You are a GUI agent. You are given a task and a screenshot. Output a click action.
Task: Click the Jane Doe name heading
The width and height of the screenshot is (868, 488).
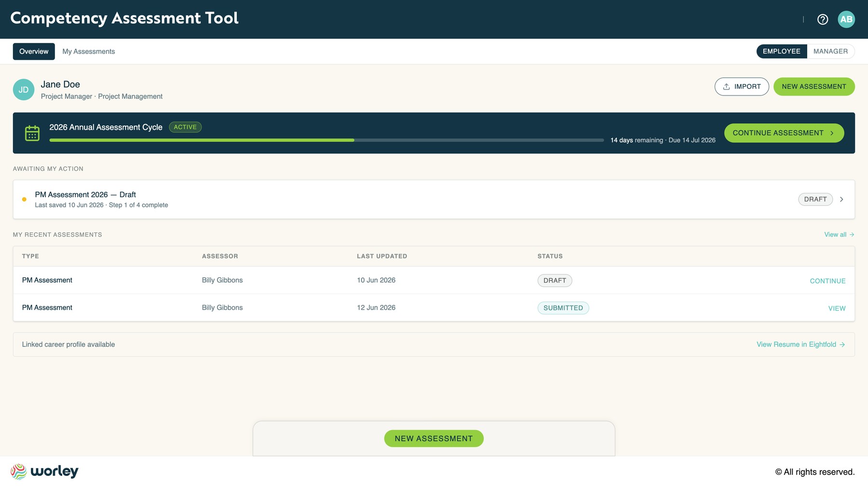pos(60,84)
